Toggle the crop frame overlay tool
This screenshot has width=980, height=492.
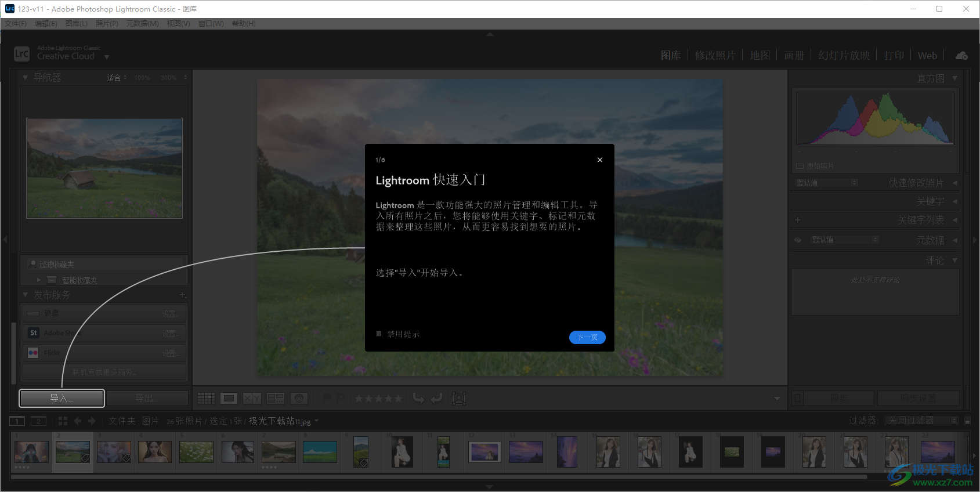coord(459,398)
